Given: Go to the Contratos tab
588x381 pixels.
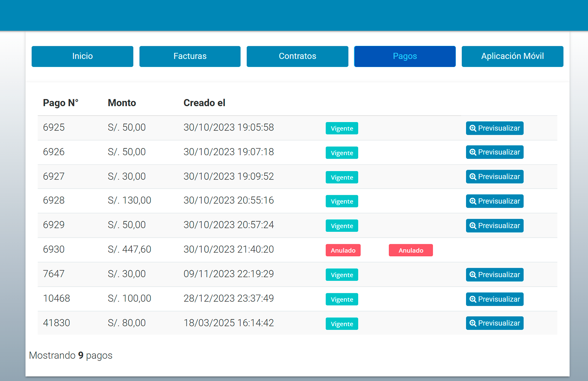Looking at the screenshot, I should coord(298,56).
